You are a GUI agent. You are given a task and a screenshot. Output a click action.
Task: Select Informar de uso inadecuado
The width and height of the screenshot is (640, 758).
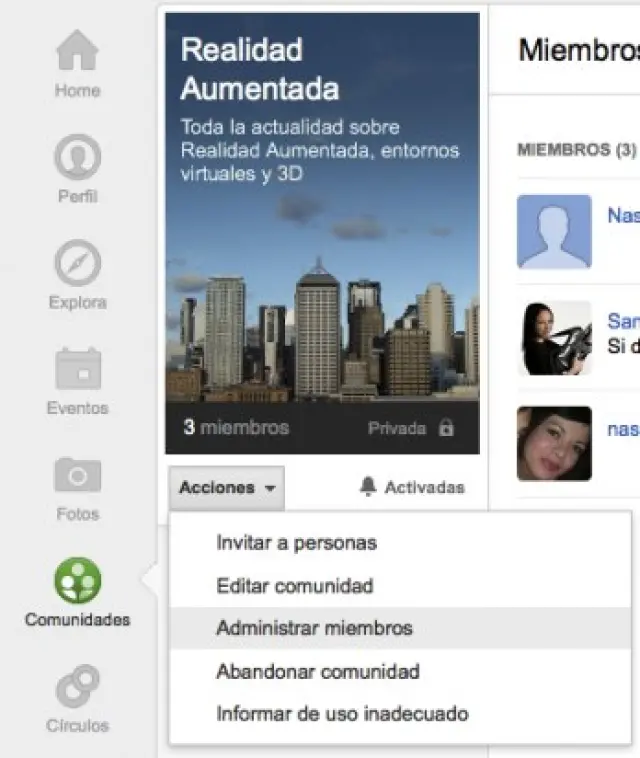pyautogui.click(x=342, y=714)
